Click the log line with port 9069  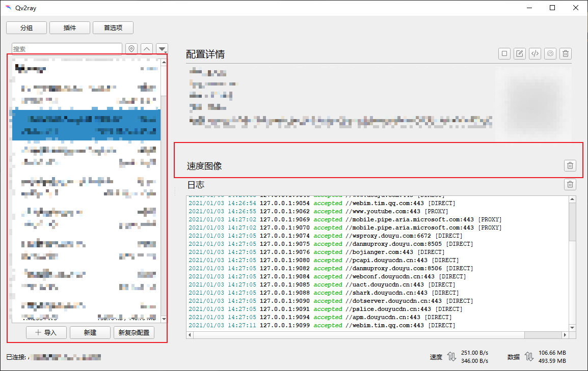(x=345, y=220)
